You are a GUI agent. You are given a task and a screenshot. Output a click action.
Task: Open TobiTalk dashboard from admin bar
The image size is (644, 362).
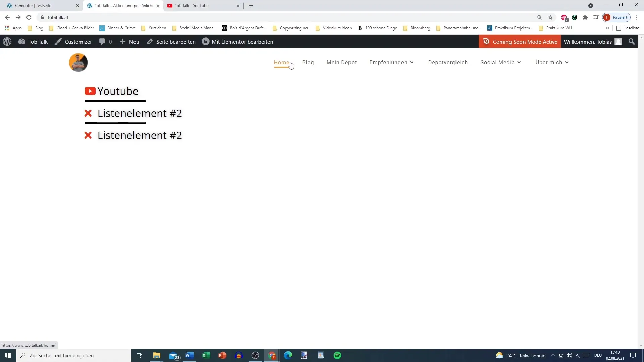click(33, 42)
